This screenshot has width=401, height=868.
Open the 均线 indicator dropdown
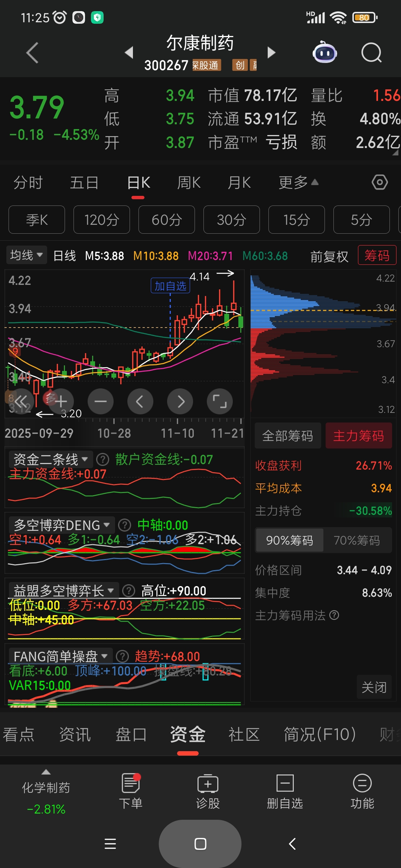[26, 255]
